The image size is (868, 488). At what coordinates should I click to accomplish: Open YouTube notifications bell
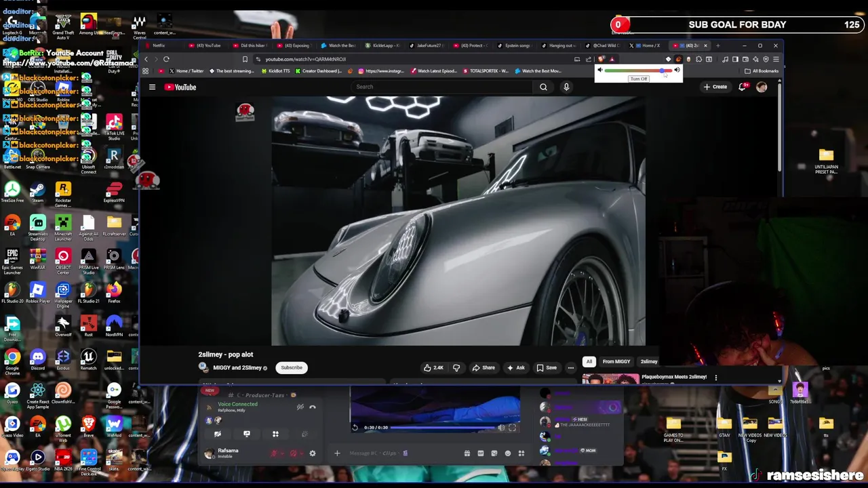[x=743, y=87]
